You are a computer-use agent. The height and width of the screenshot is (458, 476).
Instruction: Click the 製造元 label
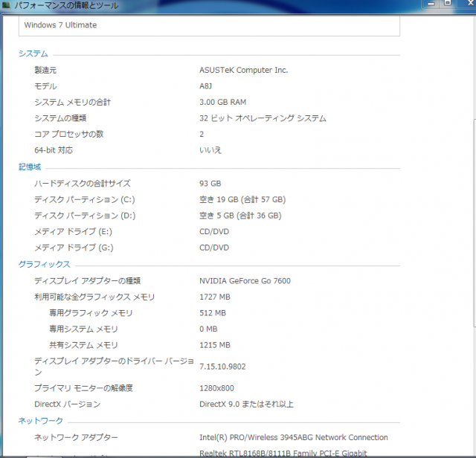pos(45,70)
